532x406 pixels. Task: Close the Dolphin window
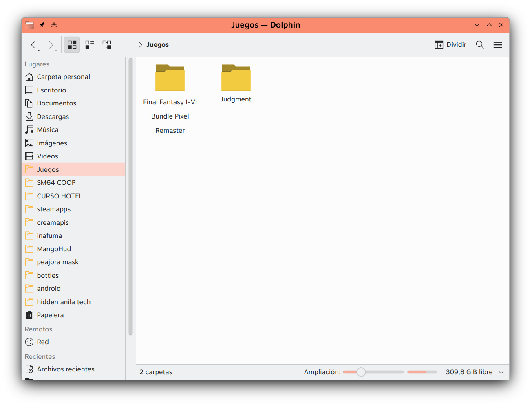501,25
